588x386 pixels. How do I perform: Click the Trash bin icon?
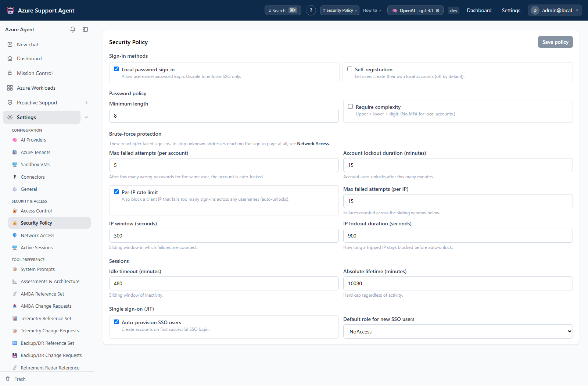tap(8, 379)
